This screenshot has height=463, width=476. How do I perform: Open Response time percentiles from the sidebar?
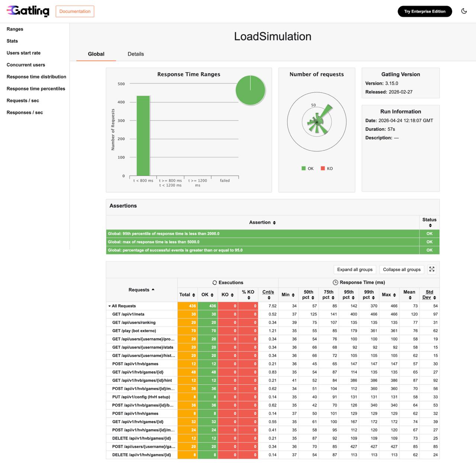pos(36,89)
